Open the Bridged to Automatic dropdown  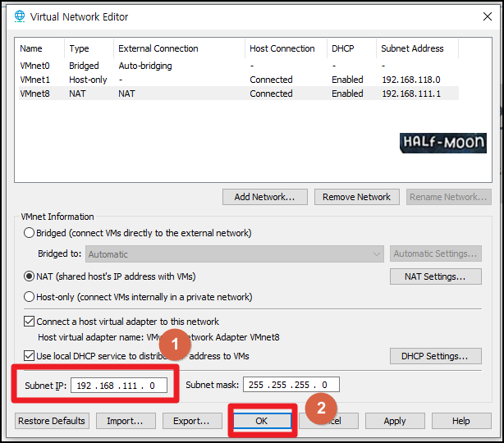235,254
